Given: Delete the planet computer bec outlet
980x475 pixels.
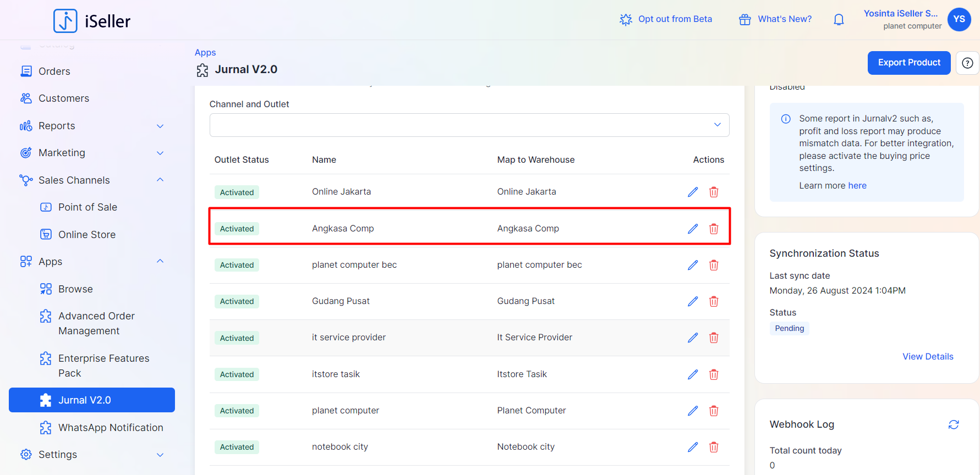Looking at the screenshot, I should click(x=714, y=265).
